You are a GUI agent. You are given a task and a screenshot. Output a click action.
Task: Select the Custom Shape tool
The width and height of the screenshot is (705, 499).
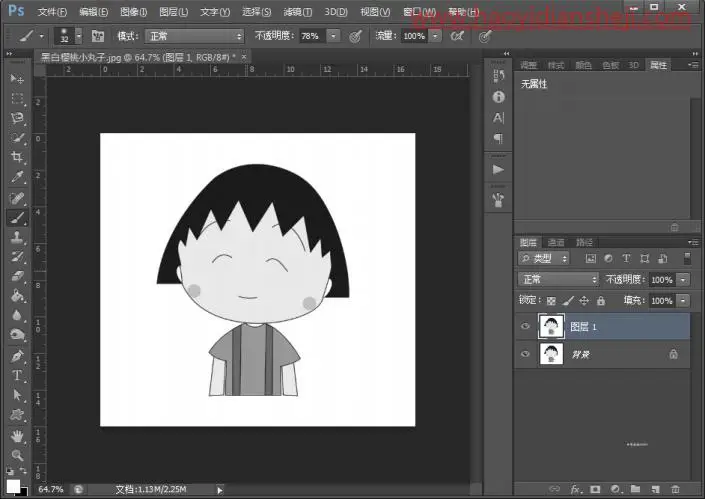pos(17,414)
